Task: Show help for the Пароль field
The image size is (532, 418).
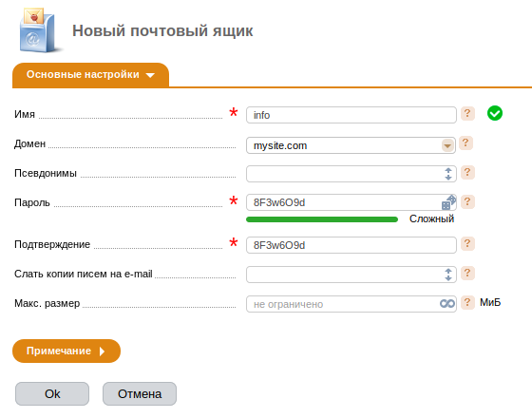Action: pos(467,201)
